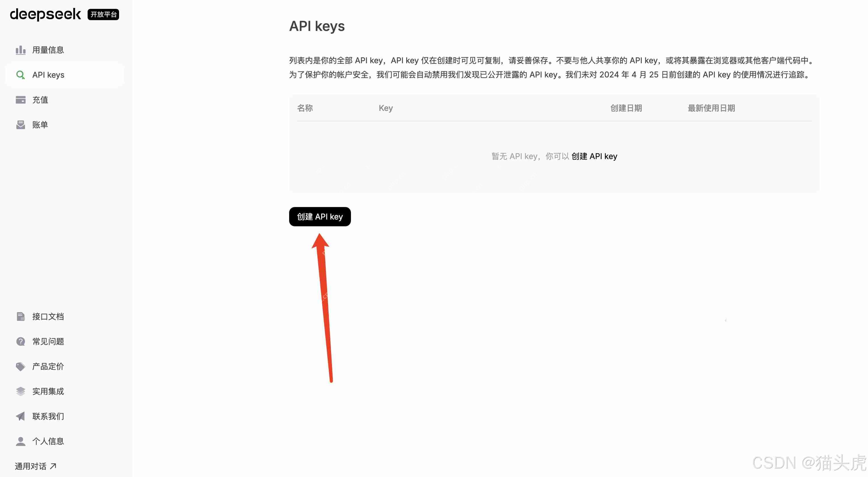The height and width of the screenshot is (477, 868).
Task: Click the deepseek logo
Action: click(x=45, y=14)
